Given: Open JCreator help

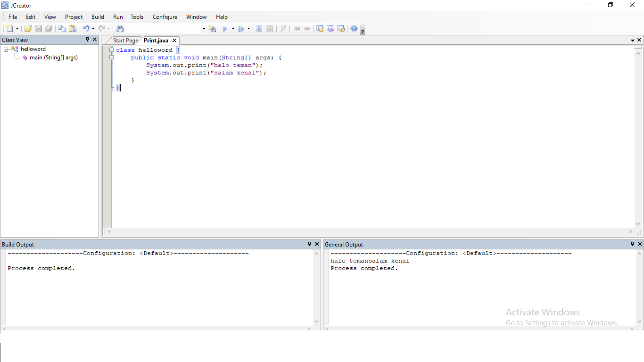Looking at the screenshot, I should point(354,28).
